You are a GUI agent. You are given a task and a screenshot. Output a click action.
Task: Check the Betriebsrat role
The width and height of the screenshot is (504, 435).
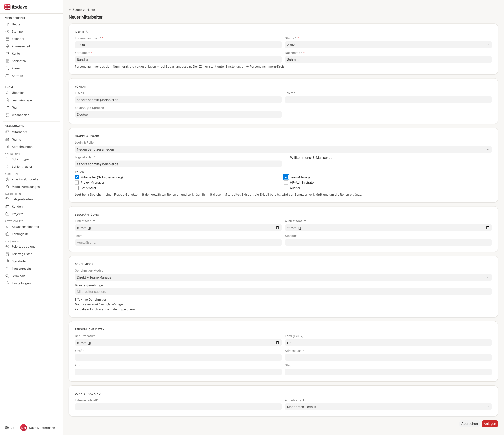pos(77,188)
